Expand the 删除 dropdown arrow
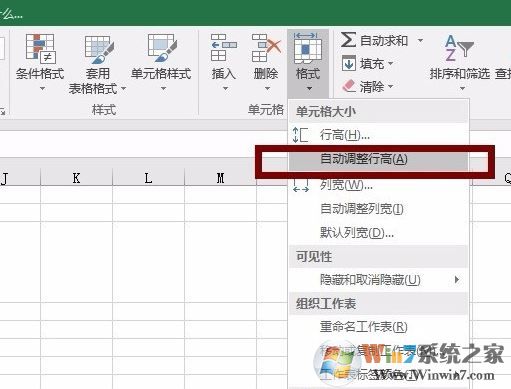The width and height of the screenshot is (511, 389). (267, 89)
